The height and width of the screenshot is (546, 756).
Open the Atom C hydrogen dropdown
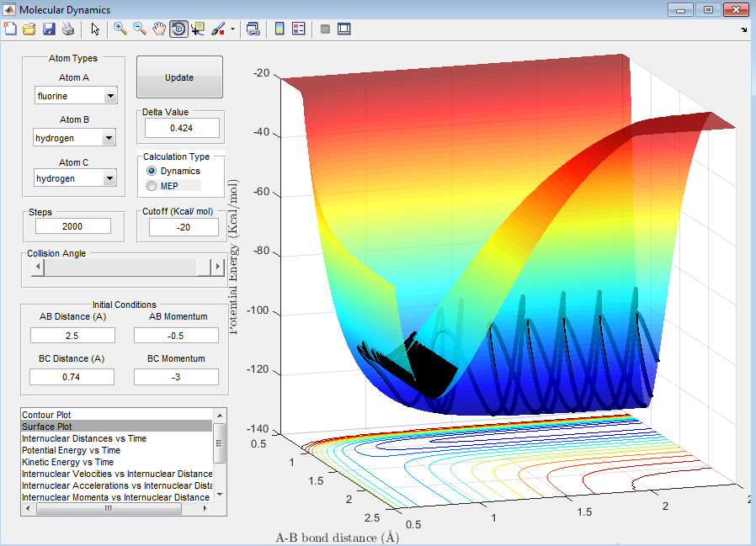click(76, 178)
